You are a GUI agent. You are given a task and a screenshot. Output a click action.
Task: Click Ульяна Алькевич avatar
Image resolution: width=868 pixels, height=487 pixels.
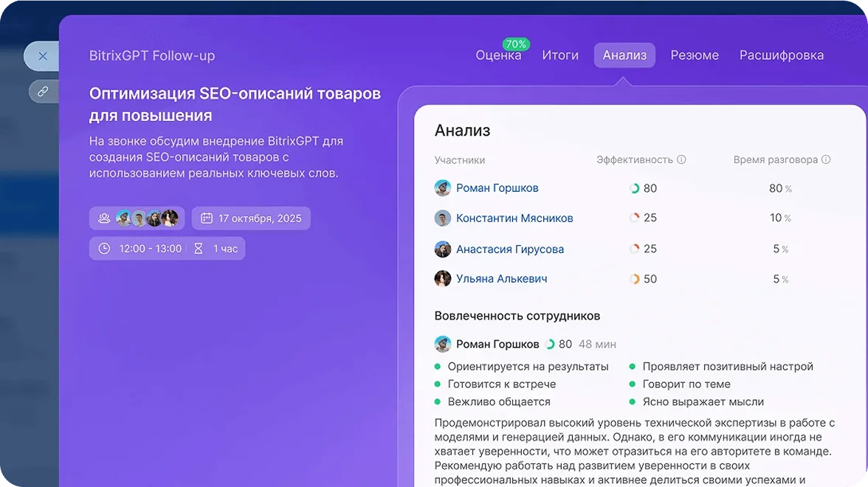[442, 278]
